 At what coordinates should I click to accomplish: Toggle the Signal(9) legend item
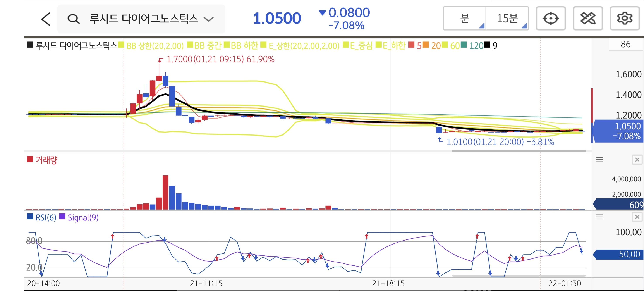[x=83, y=217]
